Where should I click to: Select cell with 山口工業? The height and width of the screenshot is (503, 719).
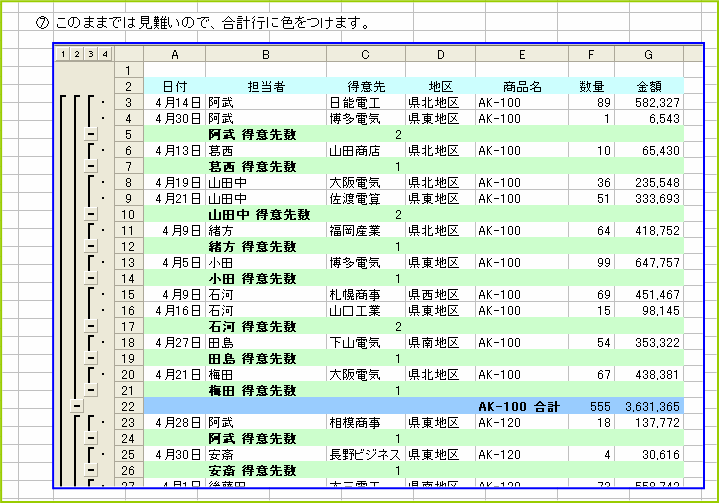point(365,310)
